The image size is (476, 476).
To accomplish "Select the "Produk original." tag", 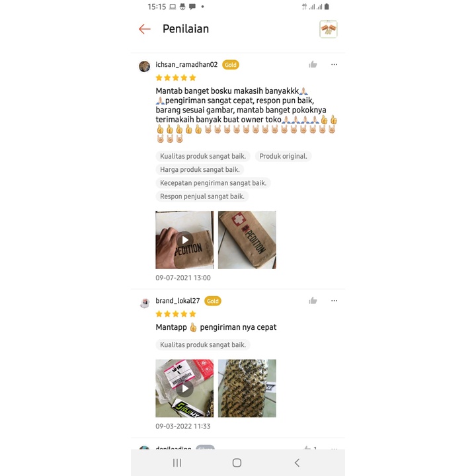I will (x=283, y=156).
